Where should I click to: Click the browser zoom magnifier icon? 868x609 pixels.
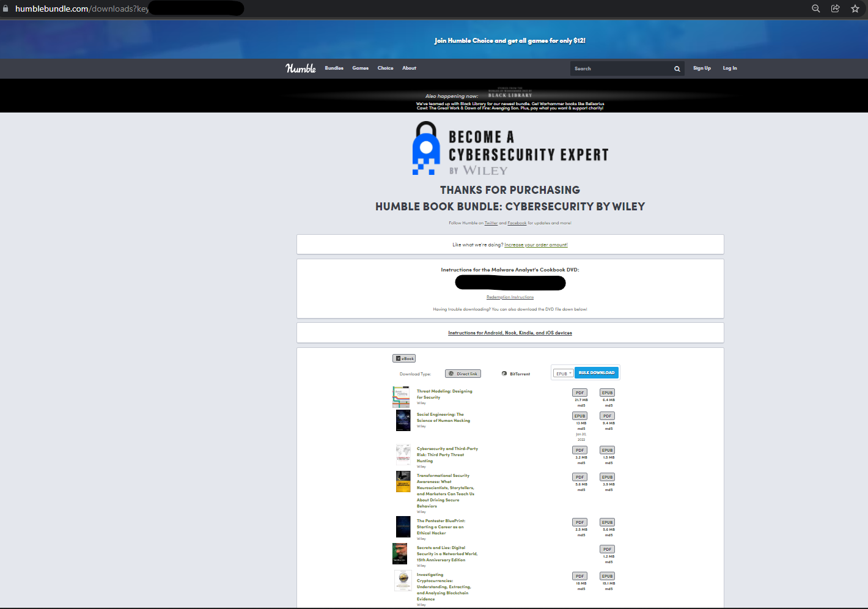coord(815,9)
